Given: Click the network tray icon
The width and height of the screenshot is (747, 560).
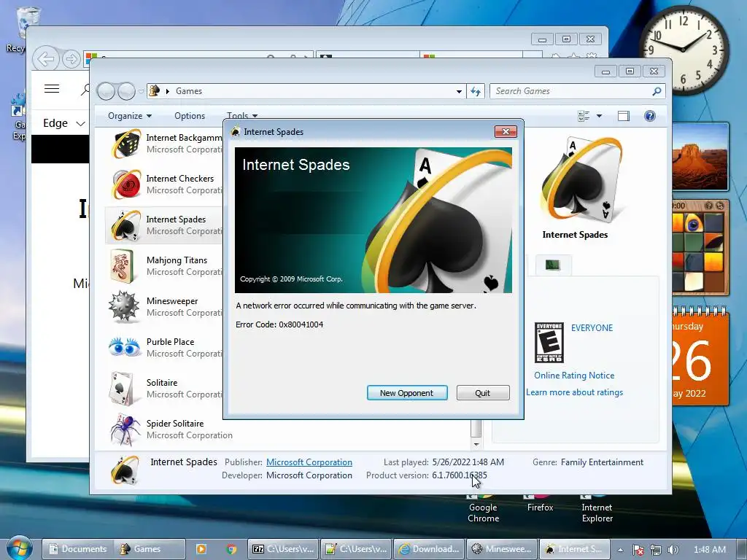Looking at the screenshot, I should click(656, 550).
